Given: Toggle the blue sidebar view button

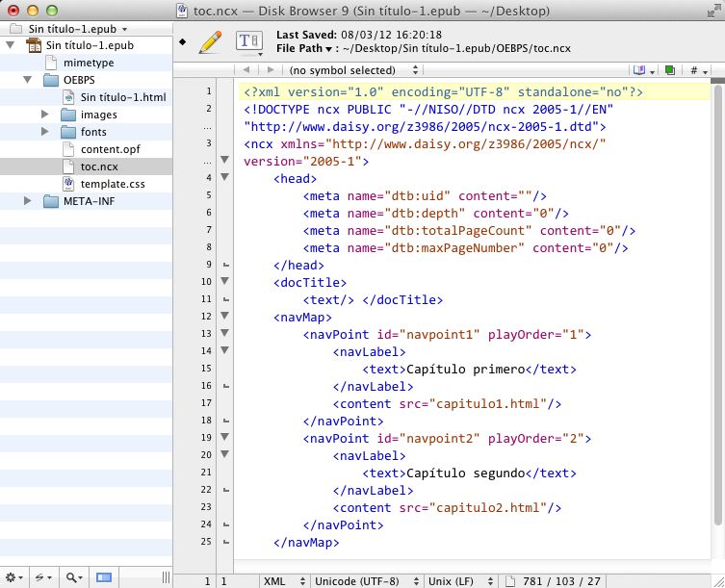Looking at the screenshot, I should click(x=104, y=577).
